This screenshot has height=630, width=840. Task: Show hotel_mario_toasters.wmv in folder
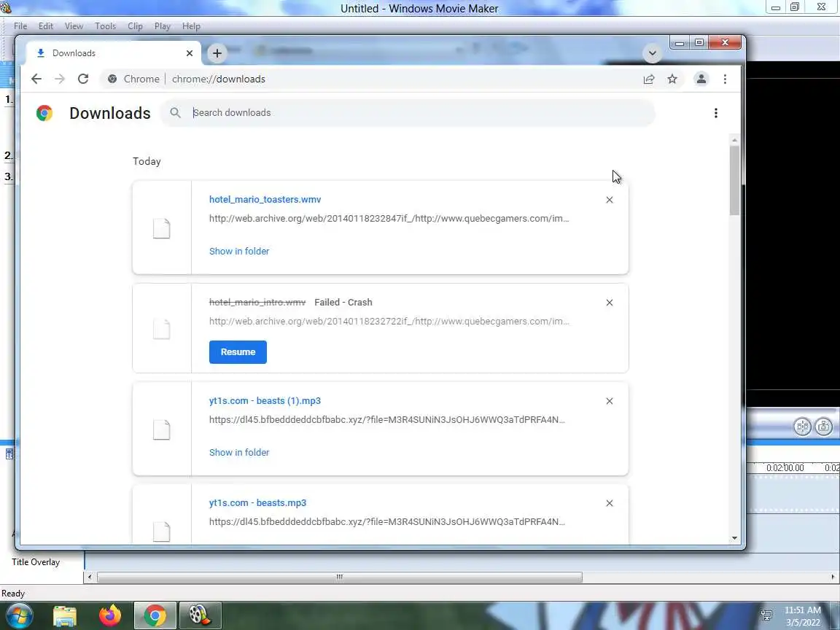239,252
